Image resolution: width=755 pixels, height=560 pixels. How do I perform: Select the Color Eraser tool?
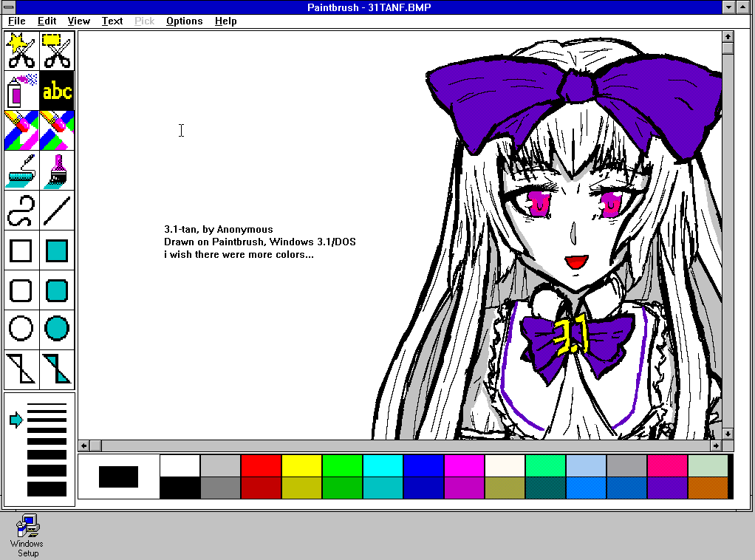click(x=21, y=131)
